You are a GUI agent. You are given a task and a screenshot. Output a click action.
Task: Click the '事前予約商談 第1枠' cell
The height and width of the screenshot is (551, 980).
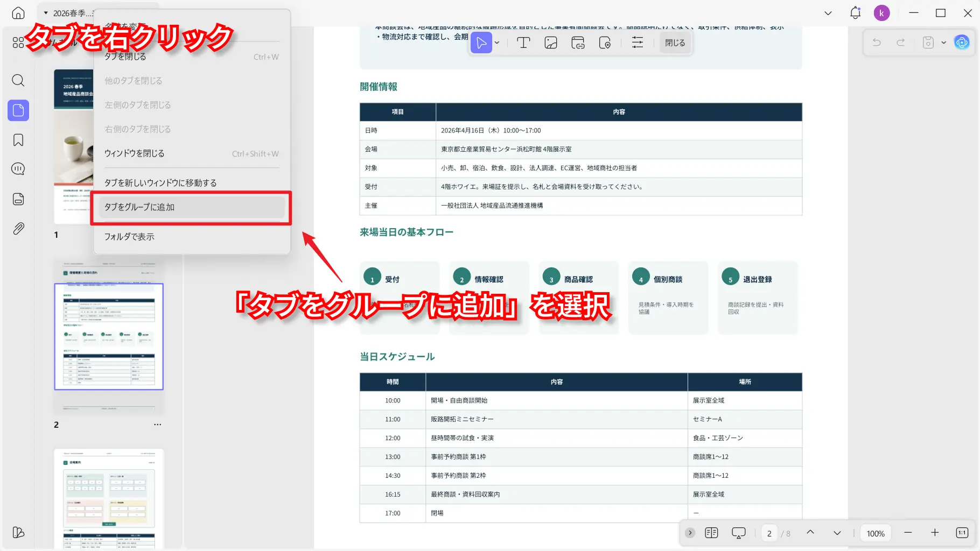click(556, 457)
